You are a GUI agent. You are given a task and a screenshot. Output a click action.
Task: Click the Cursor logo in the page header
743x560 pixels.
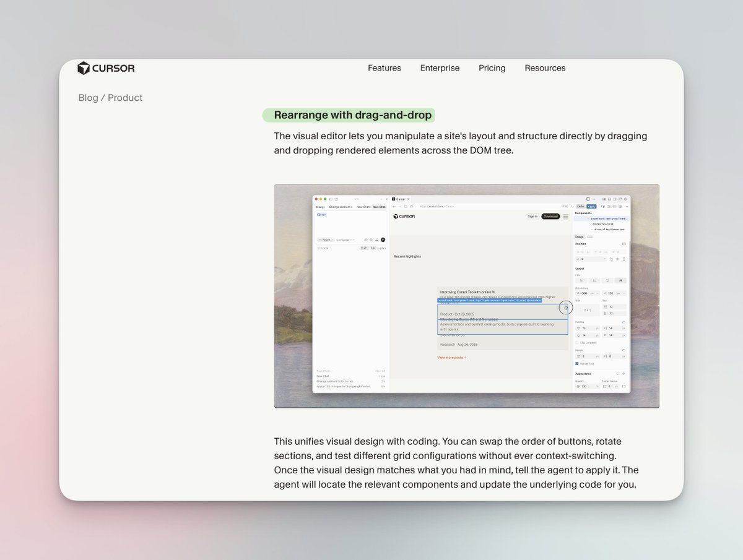point(106,68)
